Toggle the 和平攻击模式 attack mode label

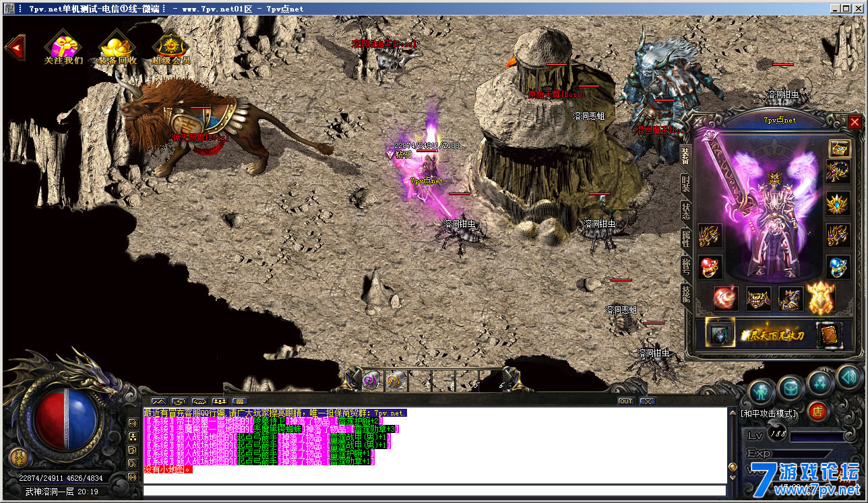tap(769, 413)
